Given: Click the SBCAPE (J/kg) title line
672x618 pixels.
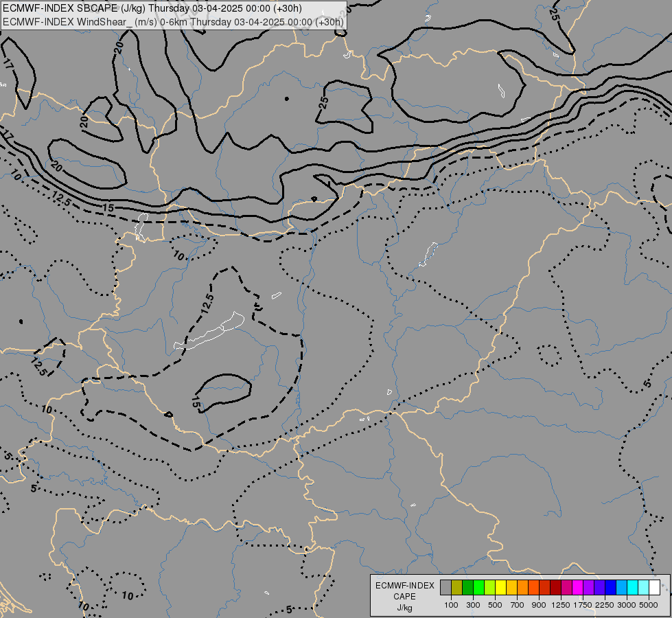Looking at the screenshot, I should click(x=152, y=8).
